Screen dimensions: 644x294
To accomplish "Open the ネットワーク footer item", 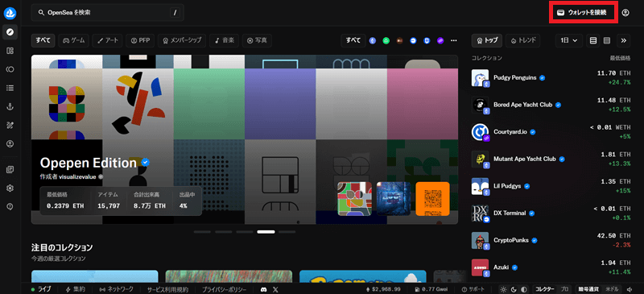I will pyautogui.click(x=117, y=289).
